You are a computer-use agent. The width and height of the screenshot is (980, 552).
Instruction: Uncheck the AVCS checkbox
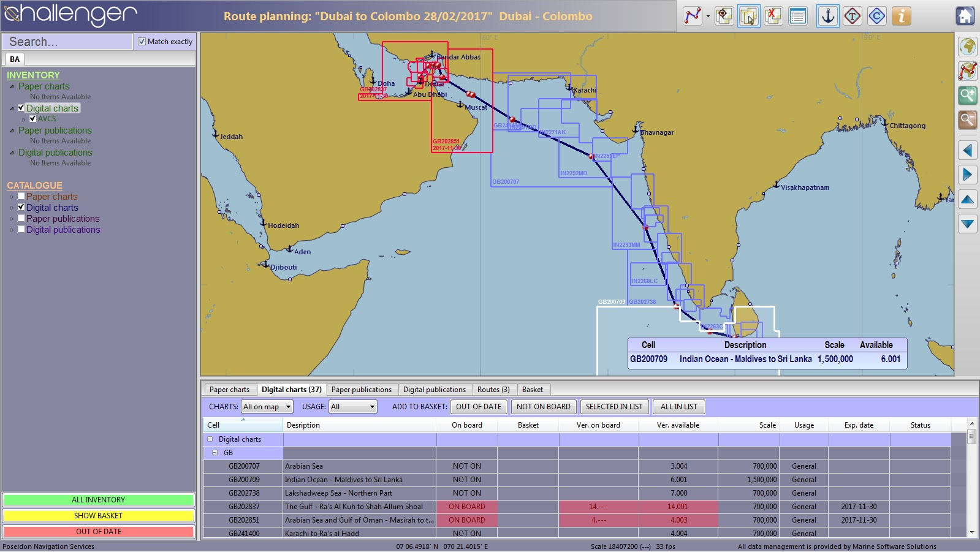pos(33,119)
